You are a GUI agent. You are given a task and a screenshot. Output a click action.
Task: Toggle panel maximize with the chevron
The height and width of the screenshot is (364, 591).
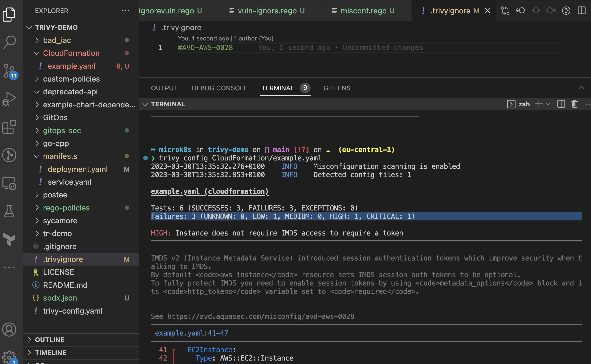pos(582,88)
